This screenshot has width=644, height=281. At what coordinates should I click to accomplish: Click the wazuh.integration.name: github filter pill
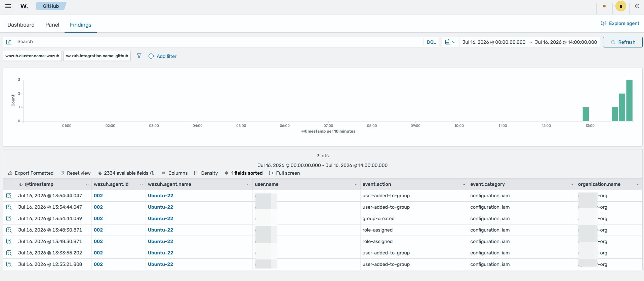(x=97, y=56)
